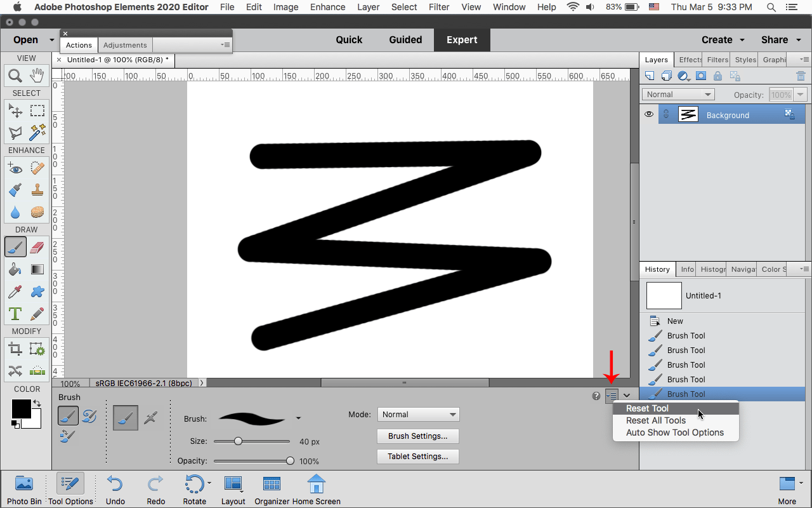Toggle the Lock All layers icon

[717, 76]
